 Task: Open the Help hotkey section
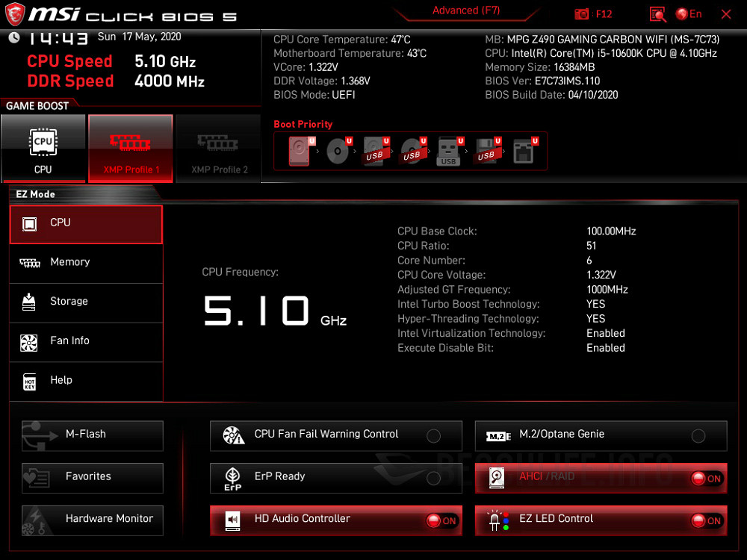click(x=85, y=380)
